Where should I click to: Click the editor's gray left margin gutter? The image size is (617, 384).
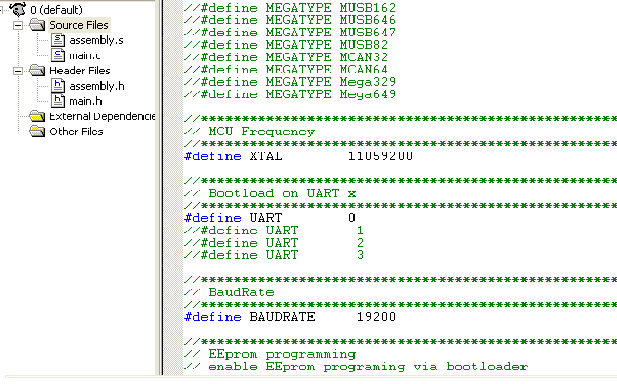click(x=173, y=188)
